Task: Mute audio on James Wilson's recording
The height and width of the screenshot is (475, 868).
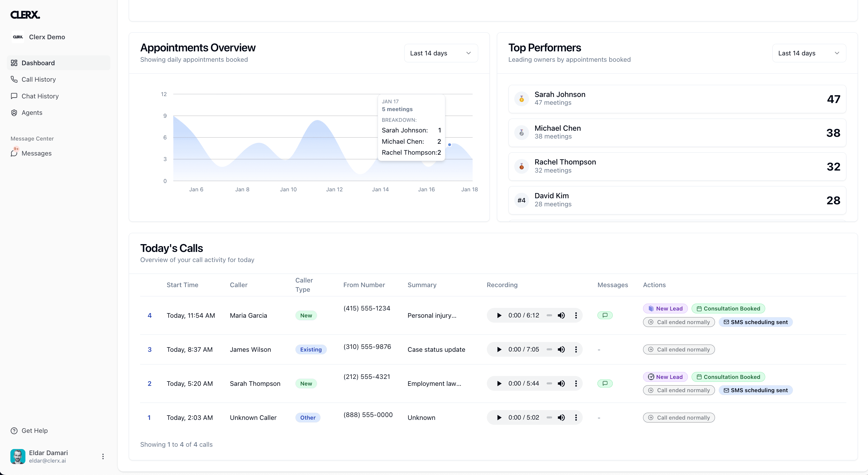Action: (561, 349)
